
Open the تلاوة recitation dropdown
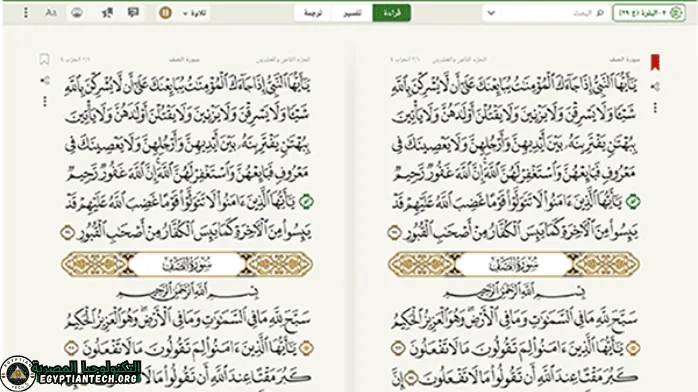pyautogui.click(x=194, y=13)
